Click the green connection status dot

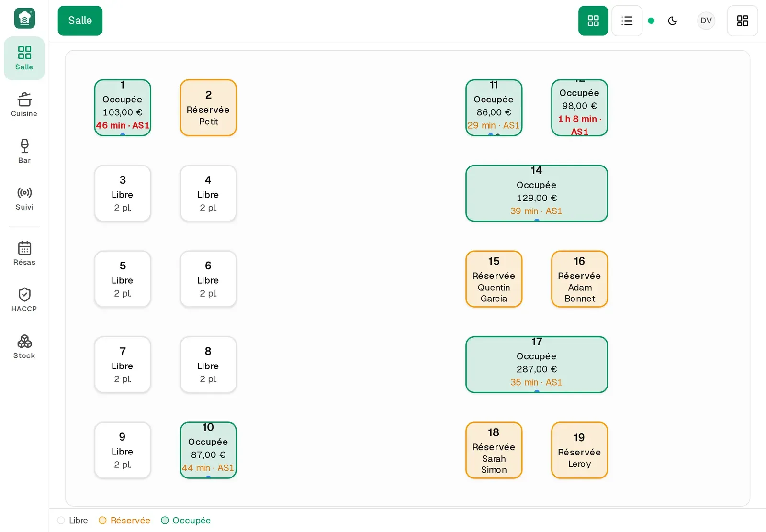pyautogui.click(x=651, y=21)
